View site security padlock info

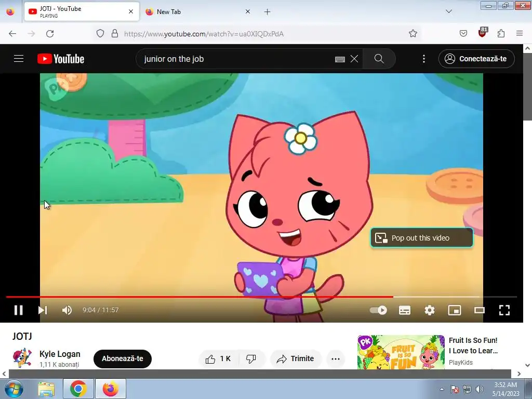(115, 33)
